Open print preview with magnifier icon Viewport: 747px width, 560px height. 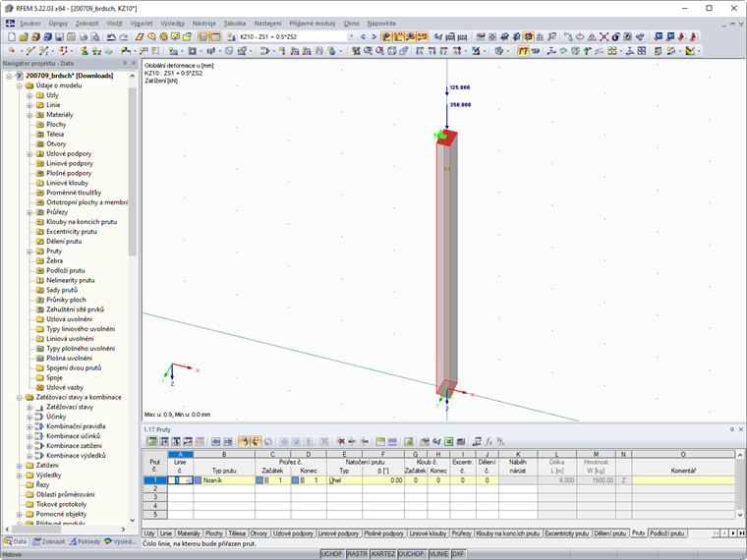(x=95, y=36)
